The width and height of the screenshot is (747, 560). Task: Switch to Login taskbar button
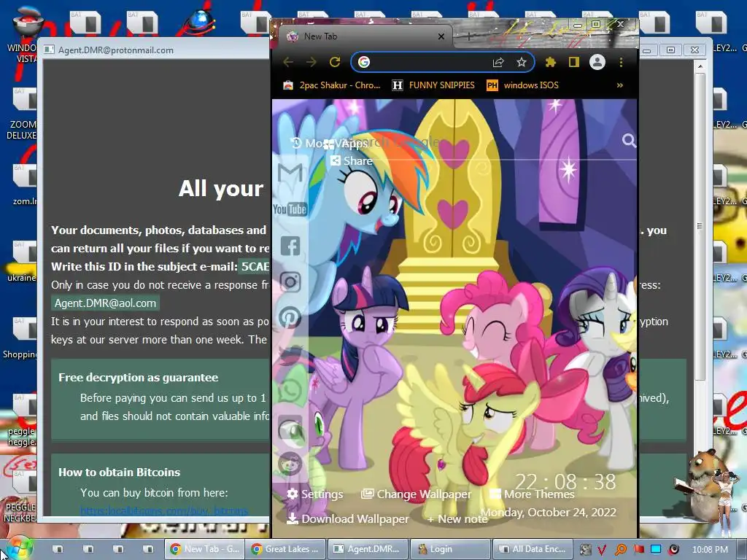click(450, 549)
